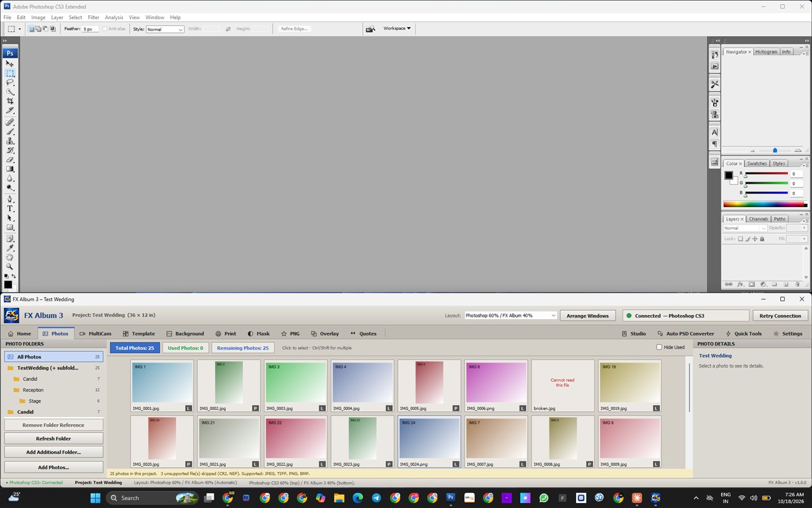Open the Workspace dropdown in Photoshop

397,29
